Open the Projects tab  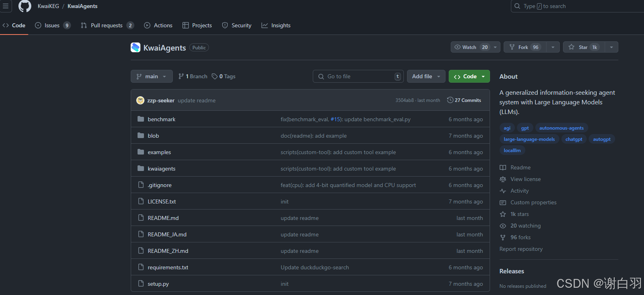197,25
